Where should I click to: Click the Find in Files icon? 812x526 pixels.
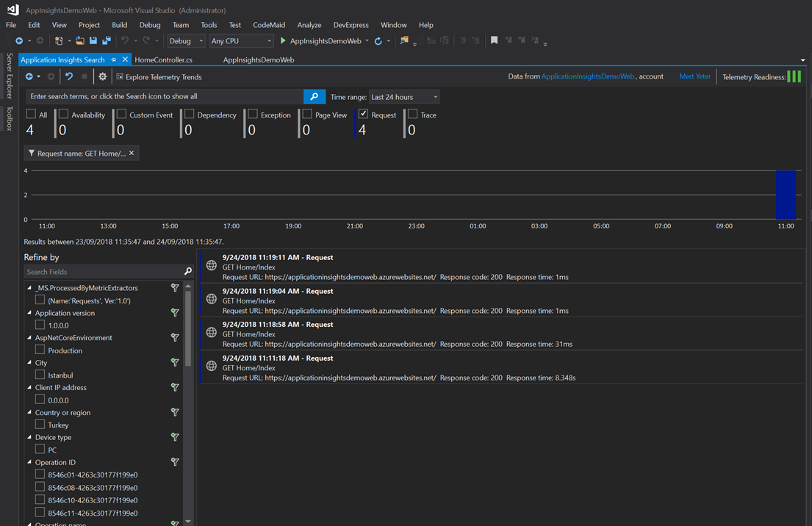(x=404, y=40)
